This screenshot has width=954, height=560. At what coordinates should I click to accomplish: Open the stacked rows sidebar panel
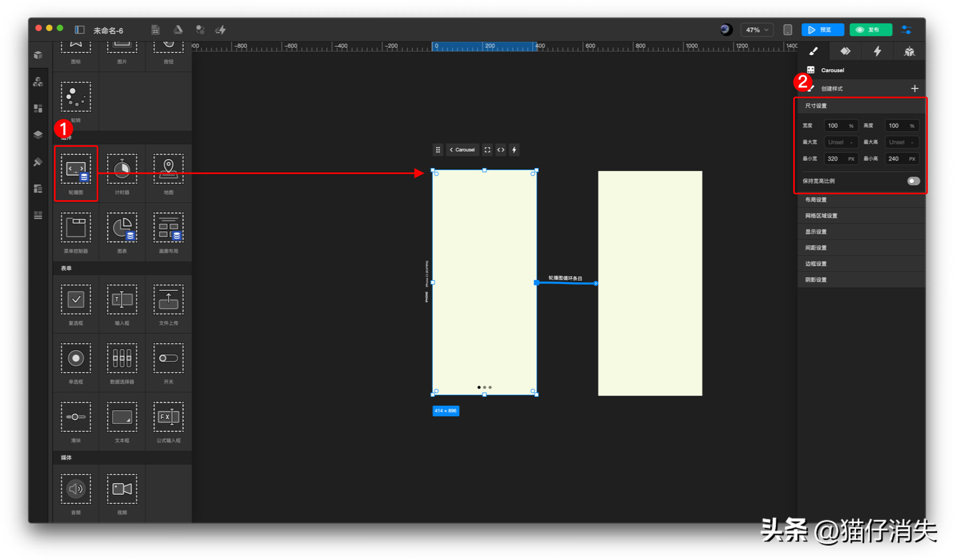[38, 215]
